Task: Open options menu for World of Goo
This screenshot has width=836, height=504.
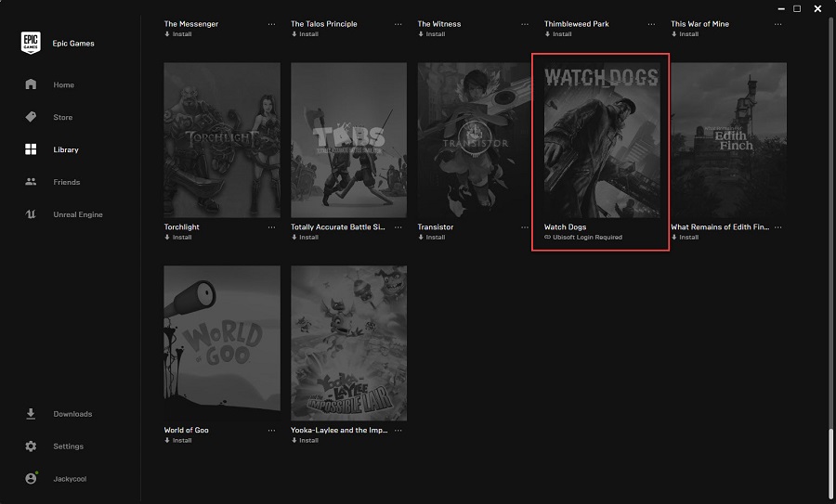Action: [x=272, y=430]
